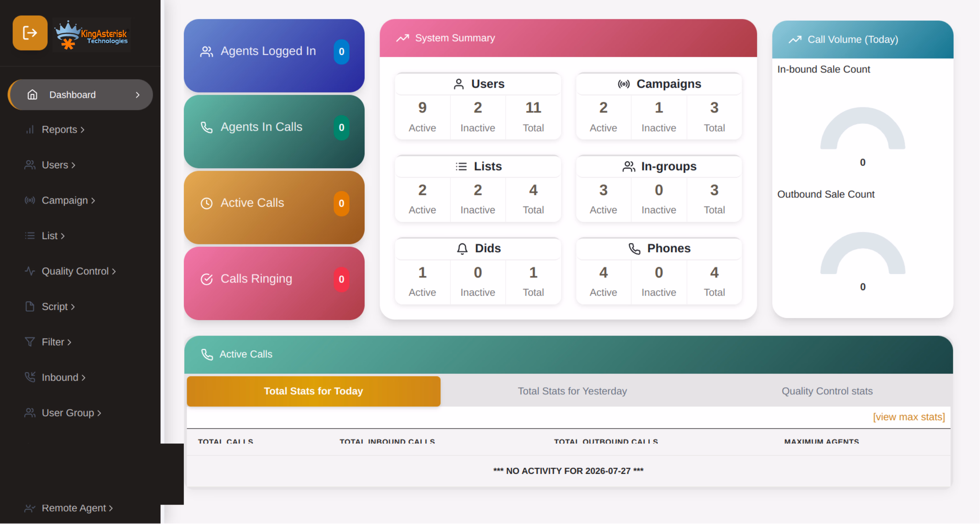Click the Script document icon
This screenshot has width=980, height=524.
tap(30, 306)
